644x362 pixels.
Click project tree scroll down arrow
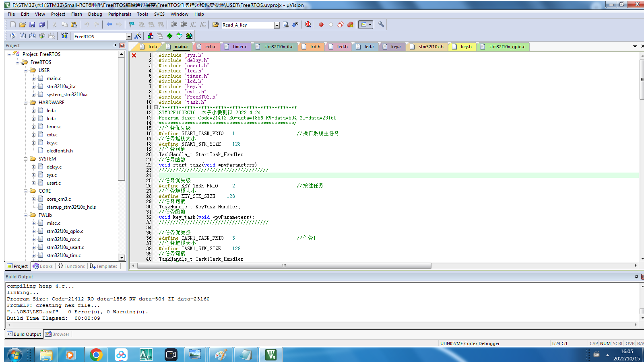tap(122, 257)
